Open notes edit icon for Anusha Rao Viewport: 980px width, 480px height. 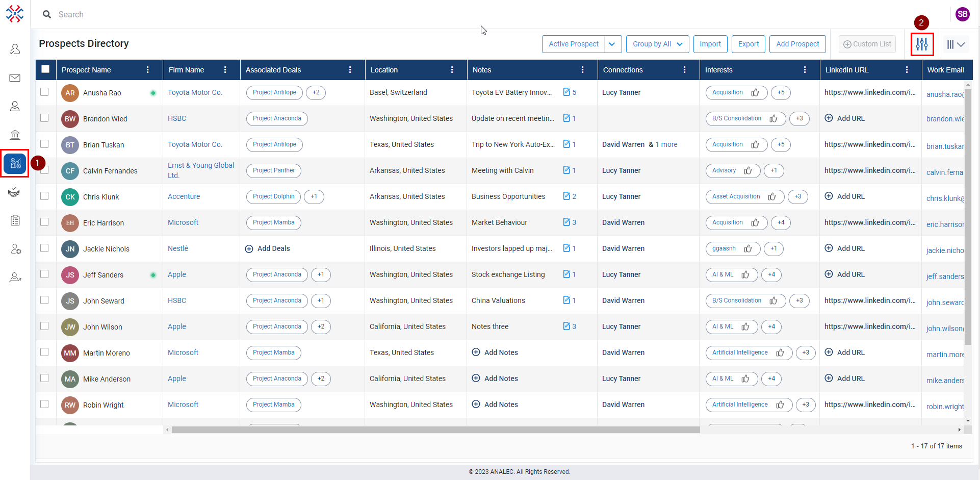pos(566,92)
